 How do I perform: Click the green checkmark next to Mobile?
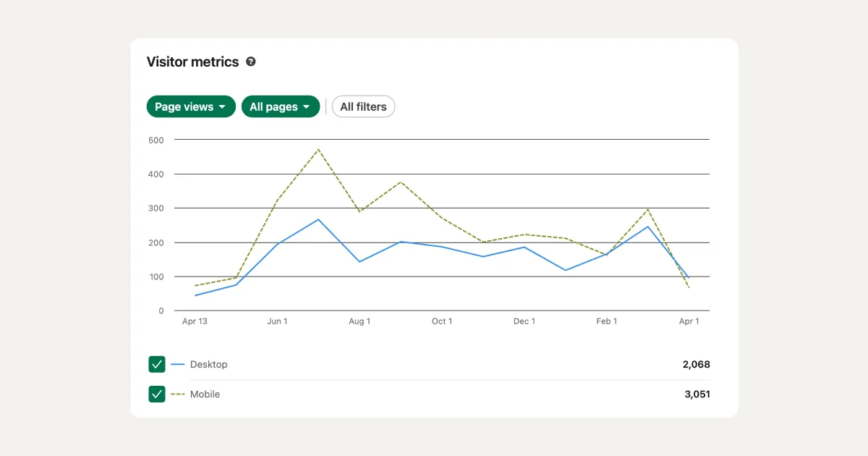tap(157, 394)
